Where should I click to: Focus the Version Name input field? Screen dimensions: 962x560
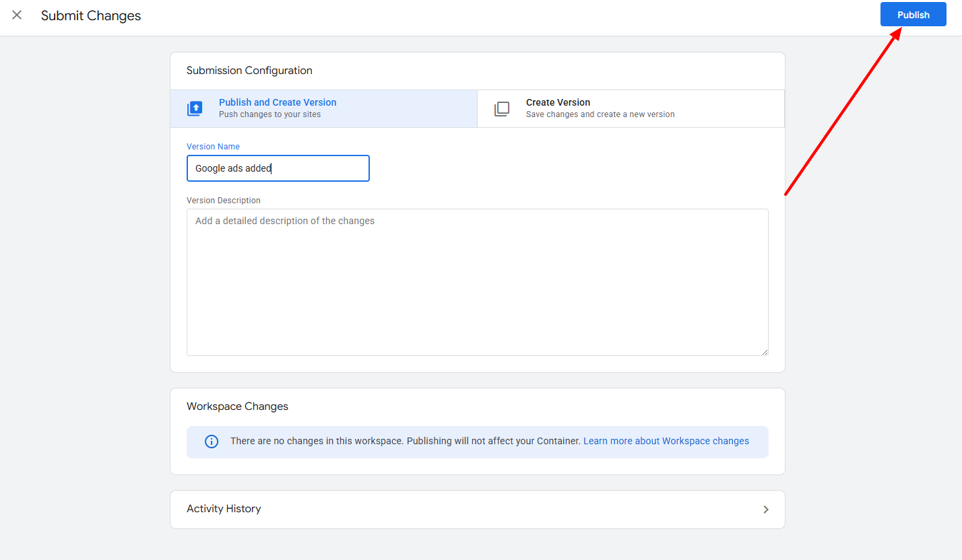pyautogui.click(x=278, y=168)
